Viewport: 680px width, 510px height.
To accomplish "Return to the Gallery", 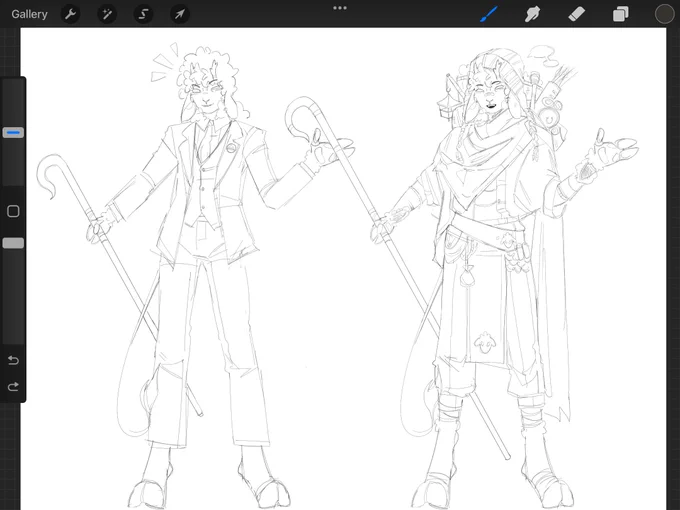I will point(29,14).
